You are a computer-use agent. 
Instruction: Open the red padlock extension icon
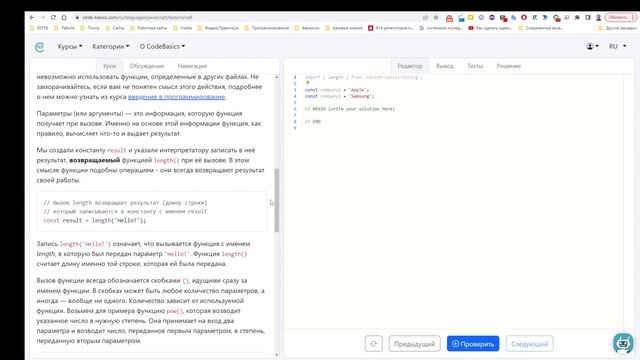click(449, 18)
